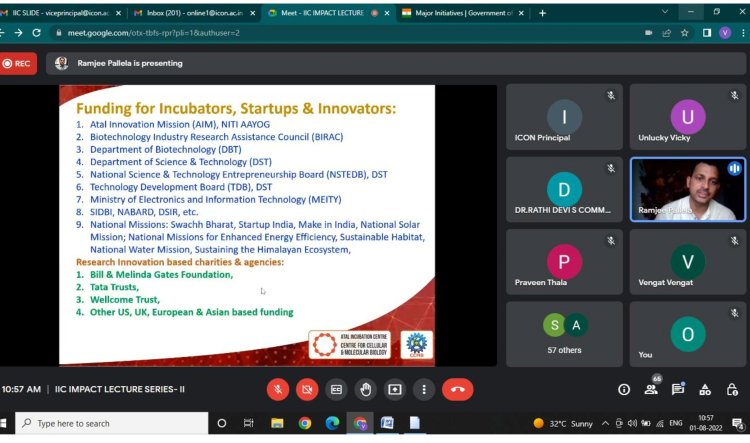The width and height of the screenshot is (750, 443).
Task: Switch to Inbox (201) tab
Action: pos(194,13)
